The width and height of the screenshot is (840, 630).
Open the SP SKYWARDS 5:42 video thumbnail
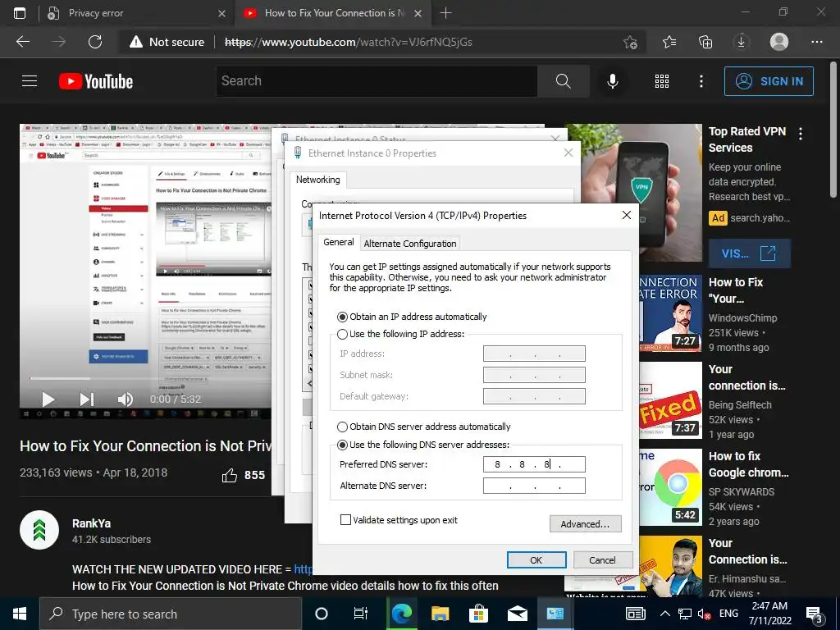[670, 487]
